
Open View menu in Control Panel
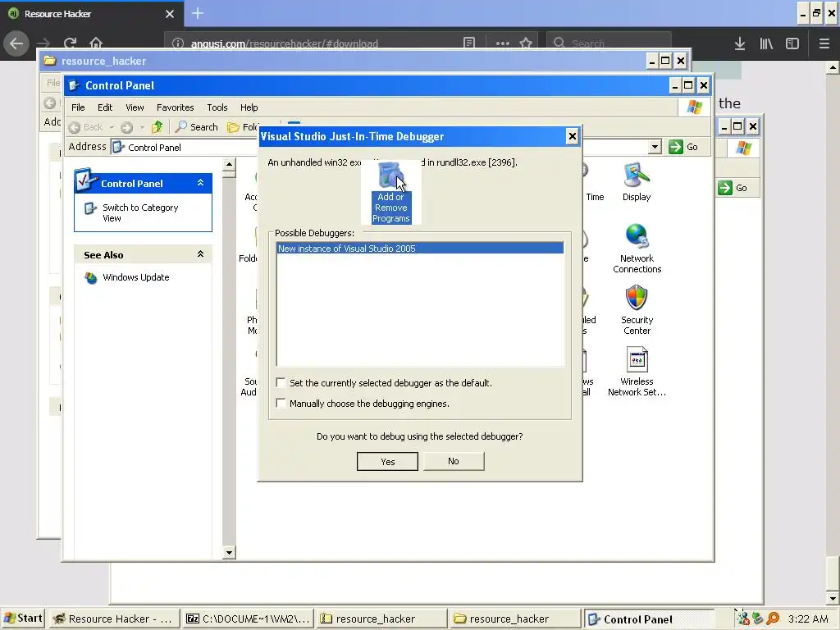[135, 107]
